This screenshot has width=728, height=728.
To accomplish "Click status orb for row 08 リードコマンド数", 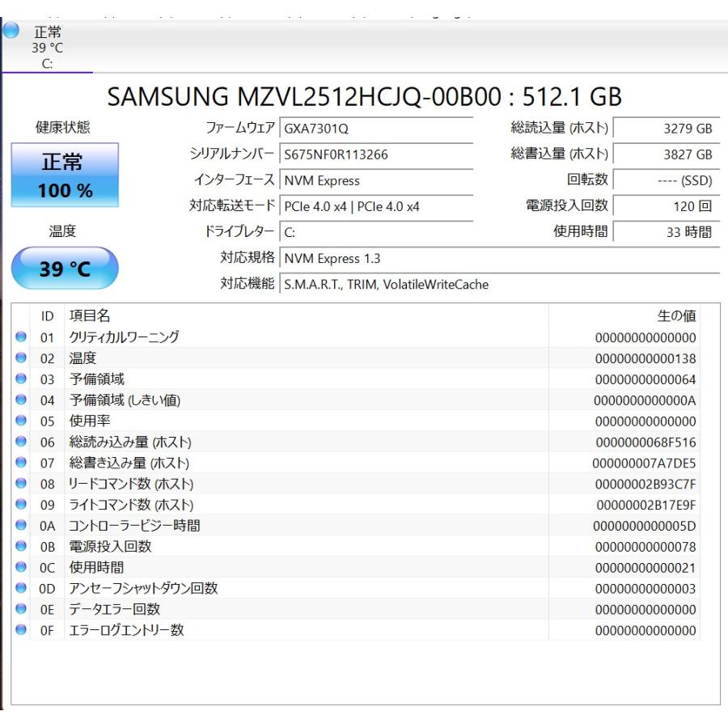I will [21, 483].
